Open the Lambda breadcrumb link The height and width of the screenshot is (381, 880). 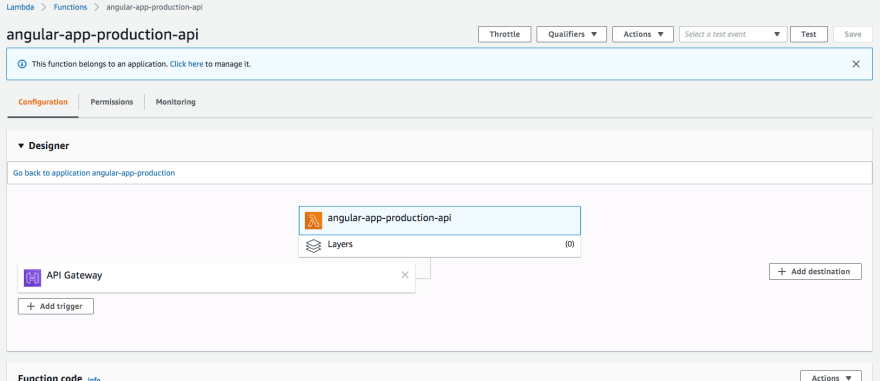point(19,7)
